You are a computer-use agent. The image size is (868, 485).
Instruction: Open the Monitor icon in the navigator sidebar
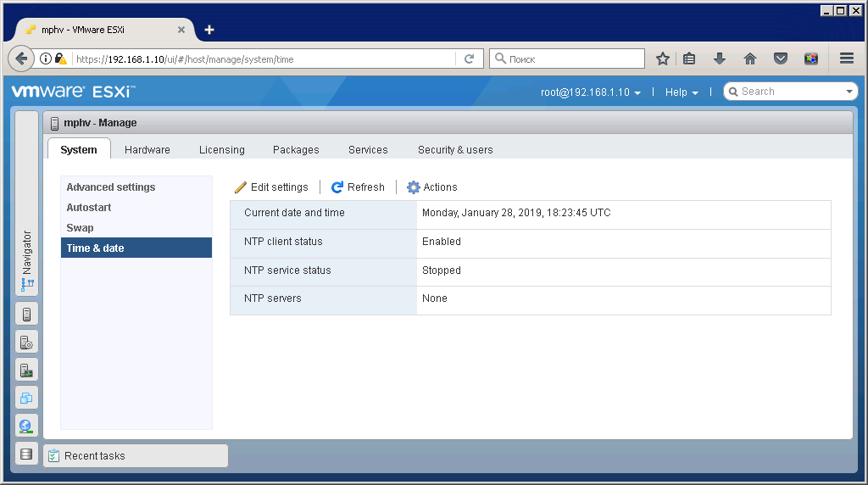(x=26, y=371)
